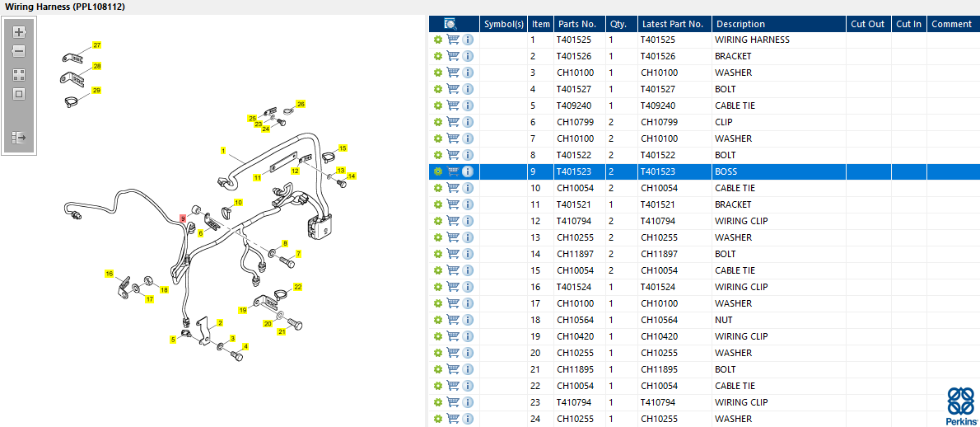Open info for selected BOSS row

coord(468,171)
